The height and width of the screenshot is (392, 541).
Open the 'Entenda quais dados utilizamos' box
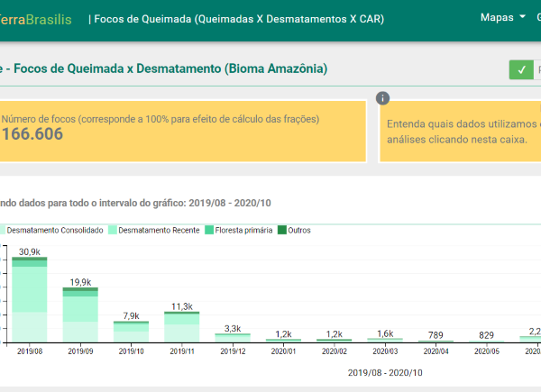(462, 132)
